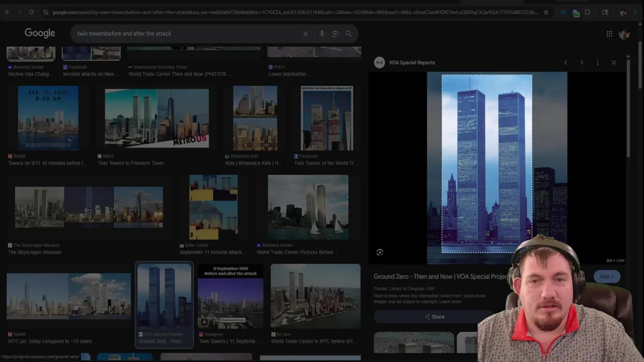Open more options in preview panel
644x362 pixels.
coord(598,63)
